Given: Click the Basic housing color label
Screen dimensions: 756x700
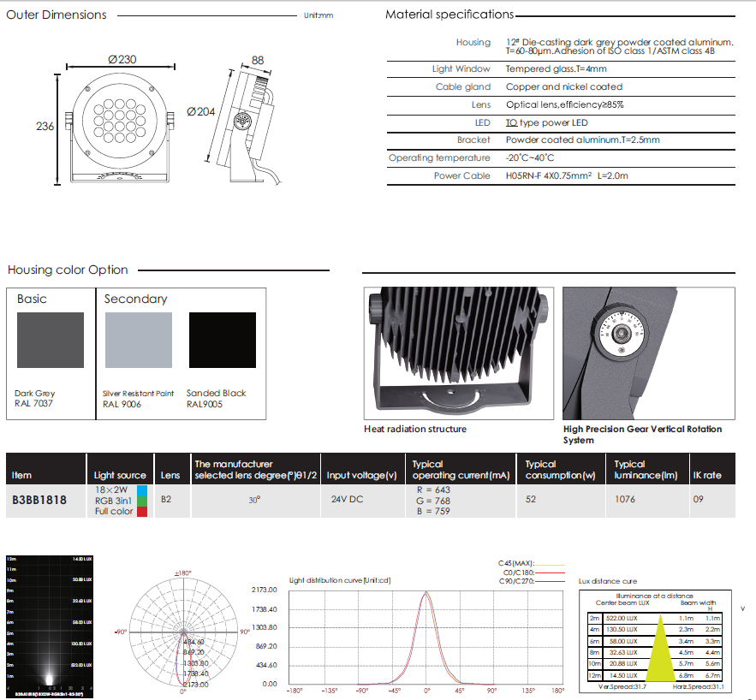Looking at the screenshot, I should (32, 299).
